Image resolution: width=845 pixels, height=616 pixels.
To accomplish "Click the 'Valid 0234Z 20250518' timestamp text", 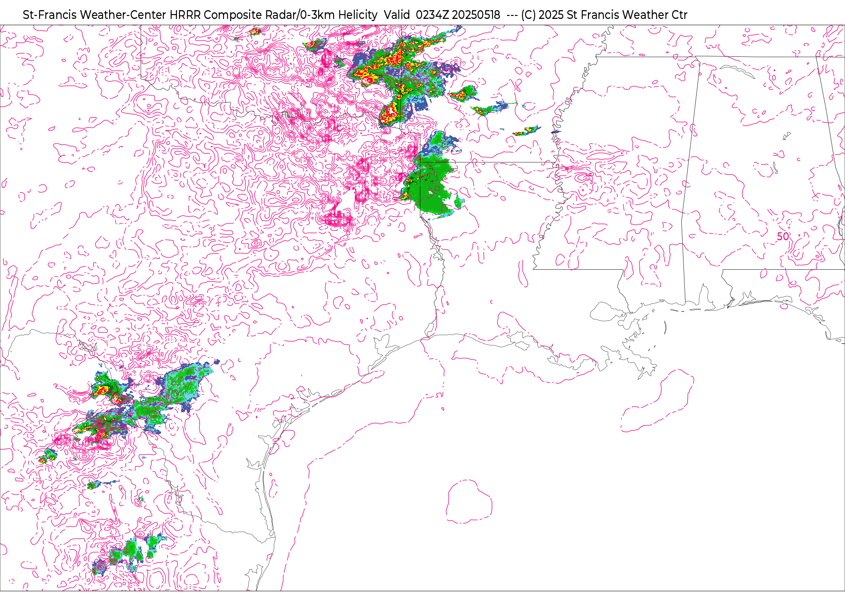I will (442, 15).
